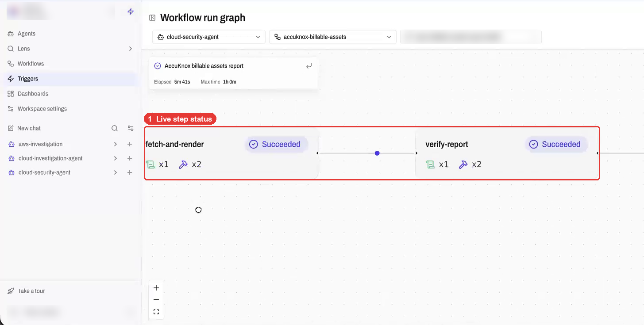This screenshot has width=644, height=325.
Task: Fit the graph to view
Action: 156,312
